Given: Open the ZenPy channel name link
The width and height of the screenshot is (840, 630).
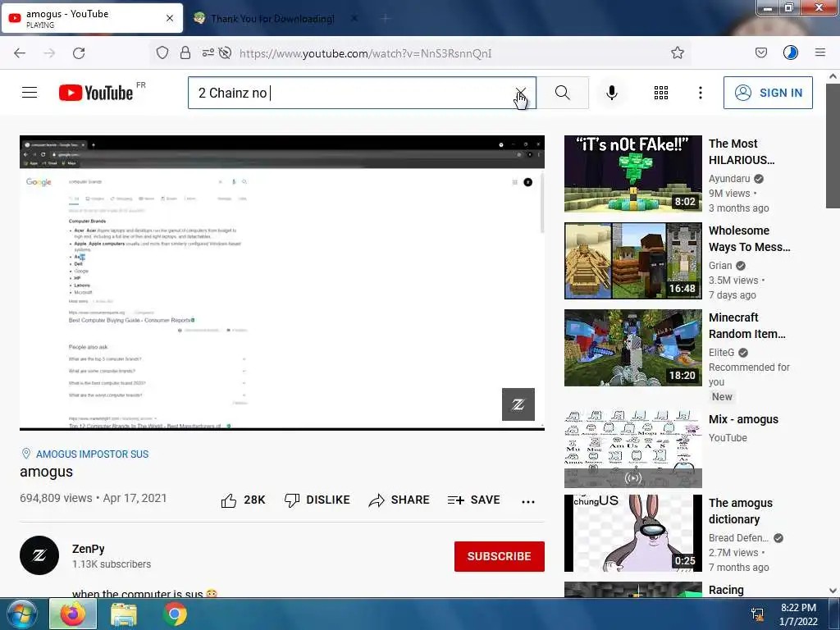Looking at the screenshot, I should pyautogui.click(x=89, y=549).
